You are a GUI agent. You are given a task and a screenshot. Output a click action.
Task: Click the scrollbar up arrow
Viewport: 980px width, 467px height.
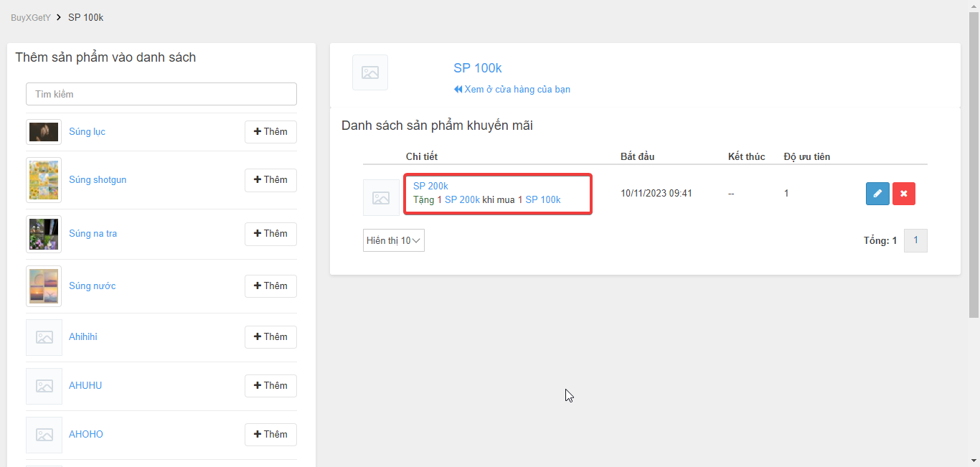(974, 6)
